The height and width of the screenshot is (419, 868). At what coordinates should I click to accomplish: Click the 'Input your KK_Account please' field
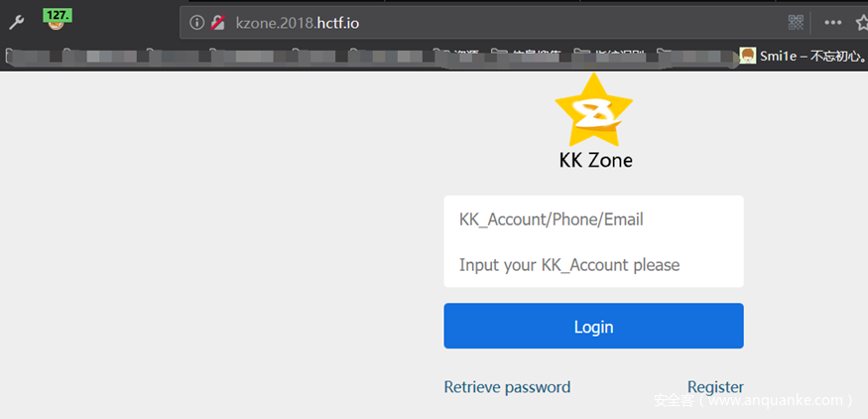click(593, 265)
